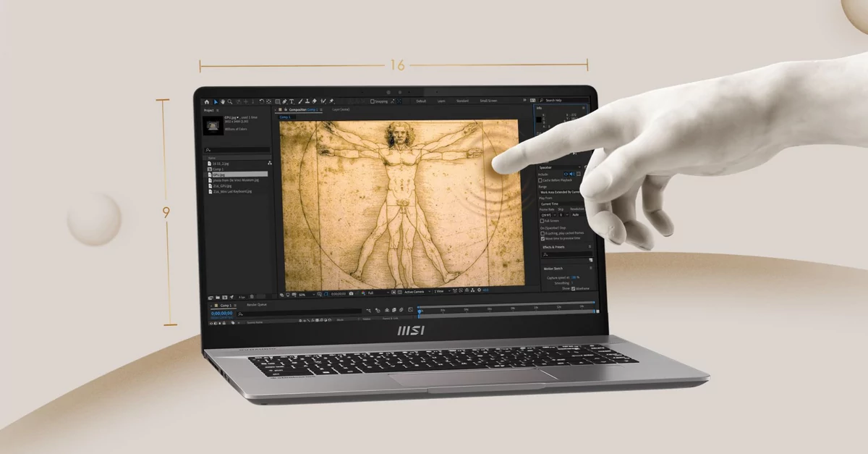The image size is (868, 454).
Task: Click the Home icon in After Effects toolbar
Action: click(x=207, y=101)
